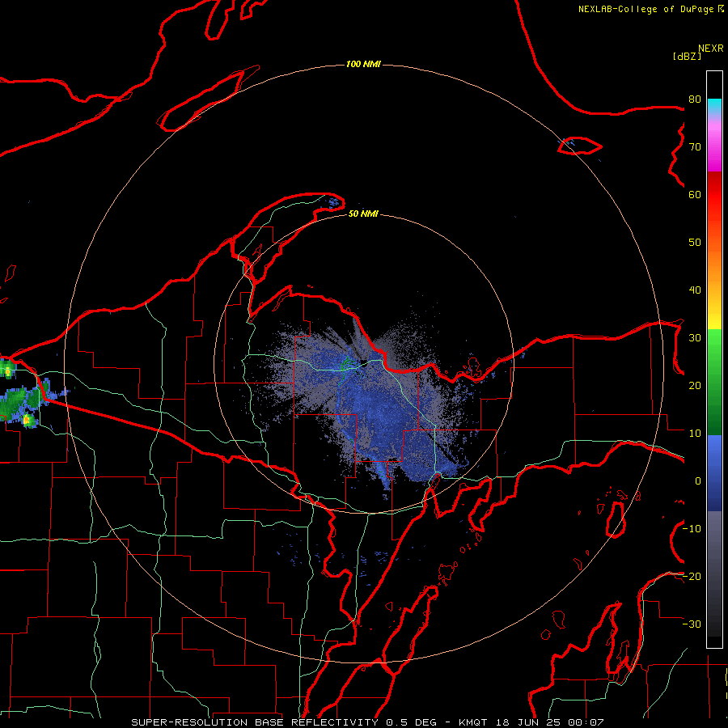Image resolution: width=728 pixels, height=728 pixels.
Task: Click the -30 tick label on scale
Action: (x=692, y=624)
